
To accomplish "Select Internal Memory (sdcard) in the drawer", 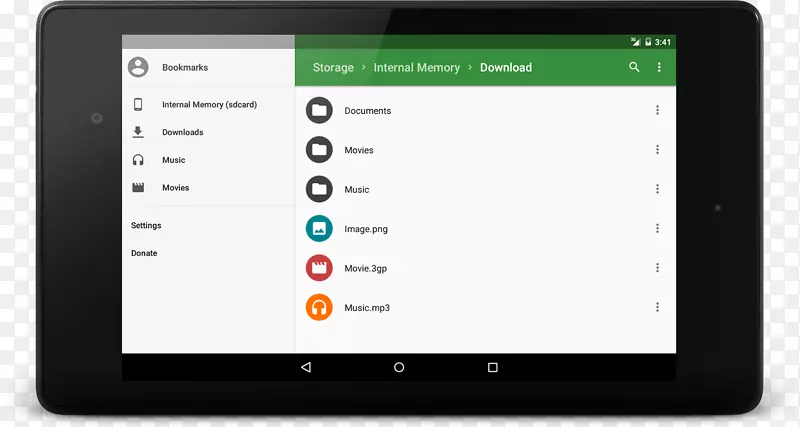I will [x=209, y=105].
